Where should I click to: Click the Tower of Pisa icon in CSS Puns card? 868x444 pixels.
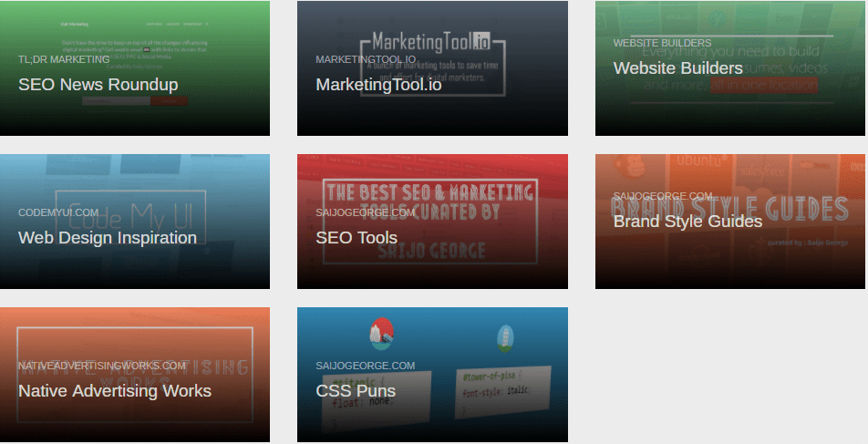point(505,339)
